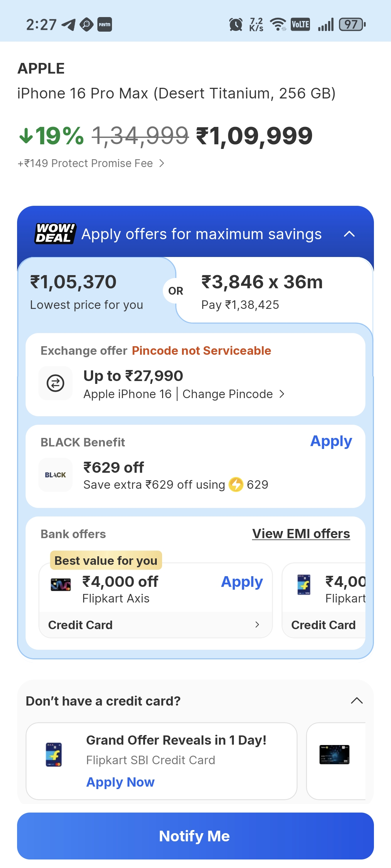Tap the Flipkart SBI Credit Card image
Viewport: 391px width, 868px height.
54,754
